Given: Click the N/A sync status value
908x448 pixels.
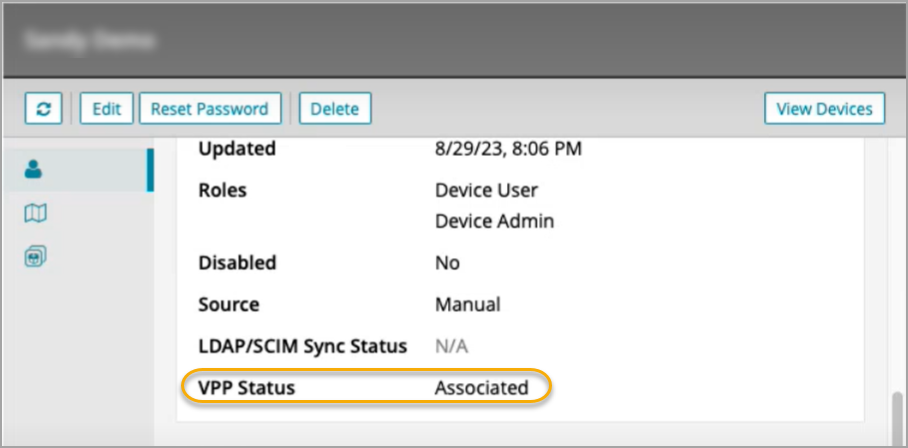Looking at the screenshot, I should click(x=451, y=346).
